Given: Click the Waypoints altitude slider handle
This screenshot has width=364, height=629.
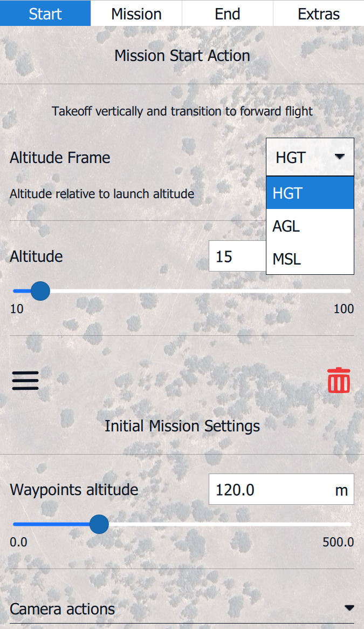Looking at the screenshot, I should [x=99, y=524].
